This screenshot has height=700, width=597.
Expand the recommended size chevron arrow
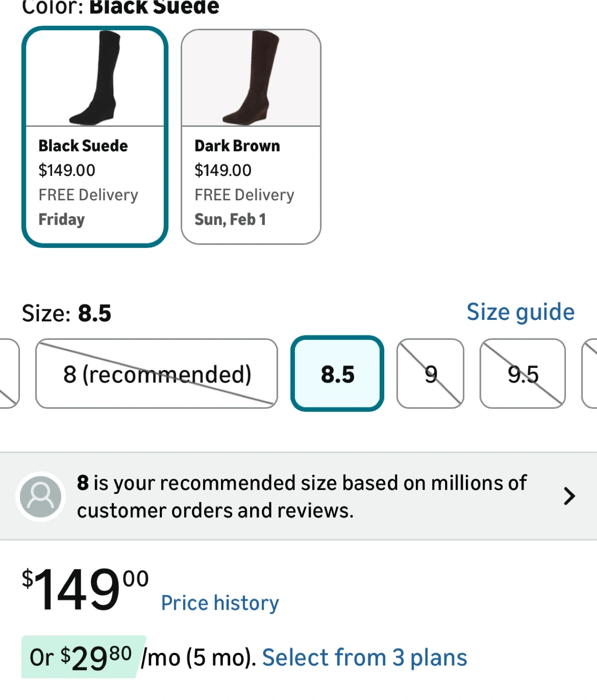[x=569, y=496]
